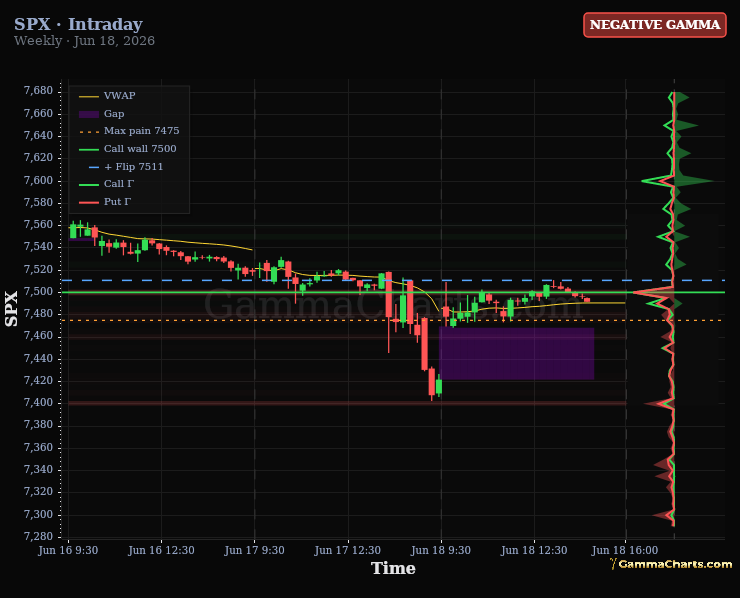Click the 'Jun 17 9:30' x-axis label
Image resolution: width=740 pixels, height=598 pixels.
coord(254,550)
